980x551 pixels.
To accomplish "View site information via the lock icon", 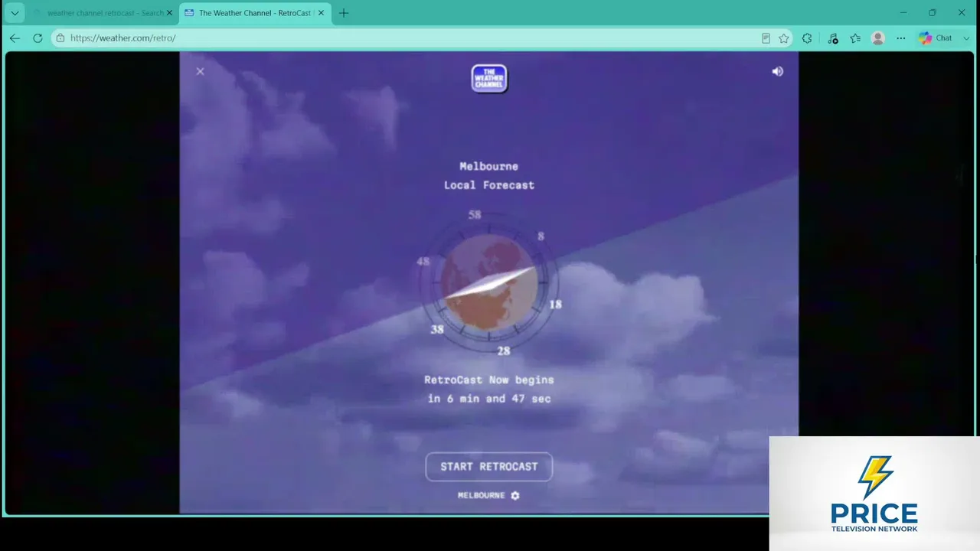I will 60,38.
